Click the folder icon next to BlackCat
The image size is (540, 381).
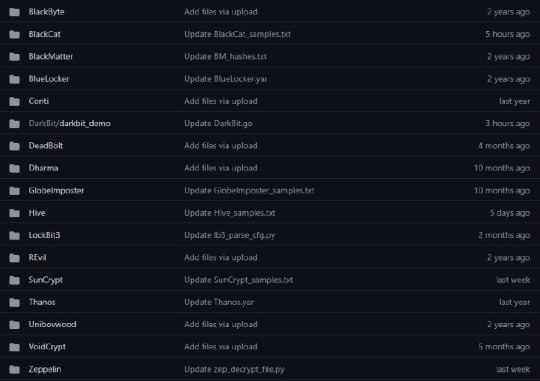click(x=14, y=34)
